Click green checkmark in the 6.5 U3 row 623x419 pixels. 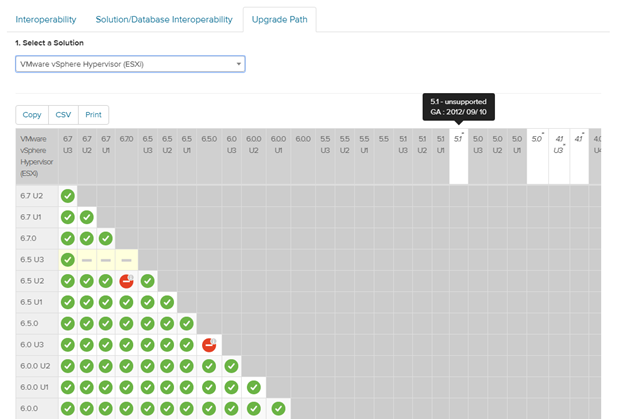pyautogui.click(x=68, y=260)
